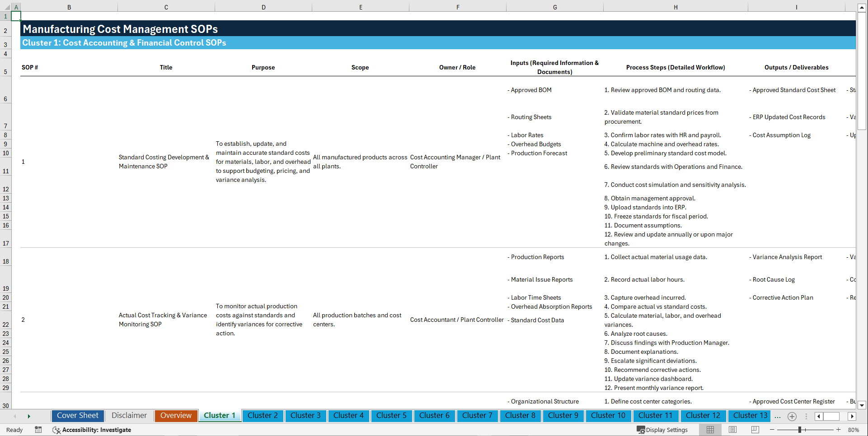Switch to Normal view icon in status bar
The width and height of the screenshot is (868, 436).
[x=710, y=430]
